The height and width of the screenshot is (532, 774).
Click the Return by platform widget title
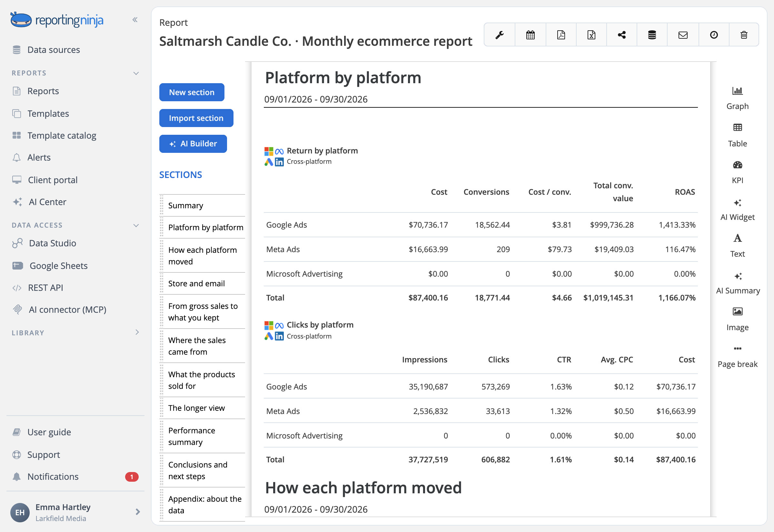click(322, 151)
